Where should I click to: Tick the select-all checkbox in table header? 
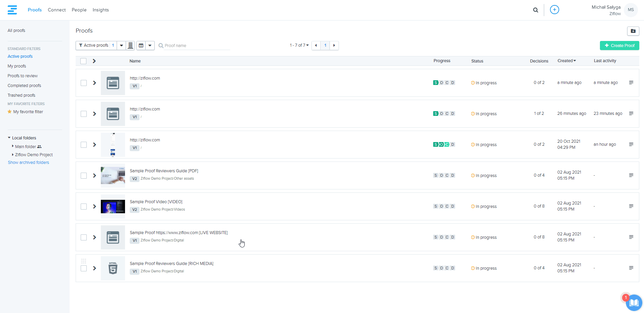83,61
